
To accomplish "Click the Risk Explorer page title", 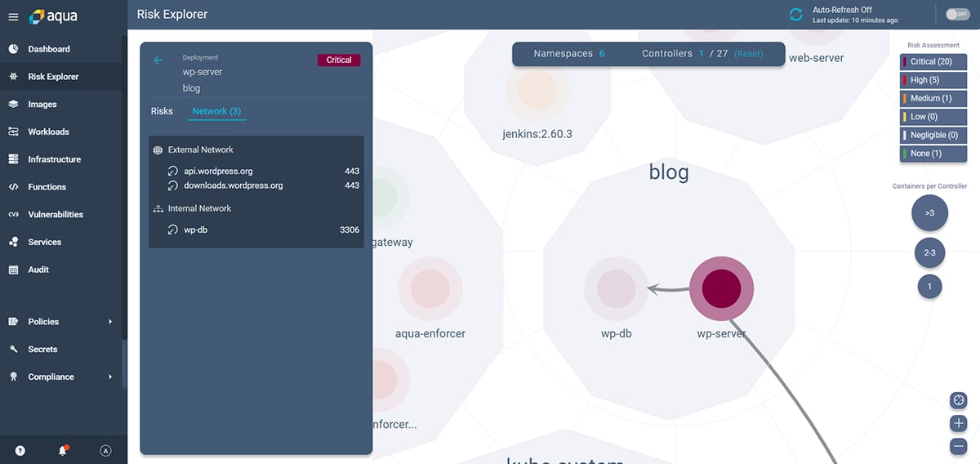I will coord(172,14).
